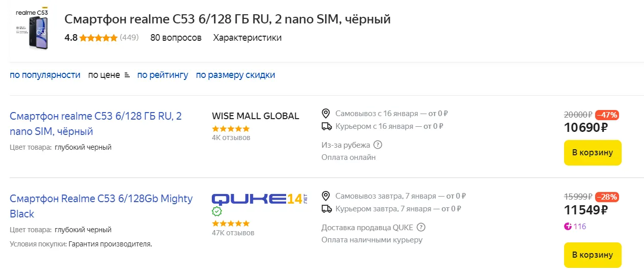This screenshot has height=276, width=644.
Task: Click the green verified badge under QUKE logo
Action: click(217, 211)
